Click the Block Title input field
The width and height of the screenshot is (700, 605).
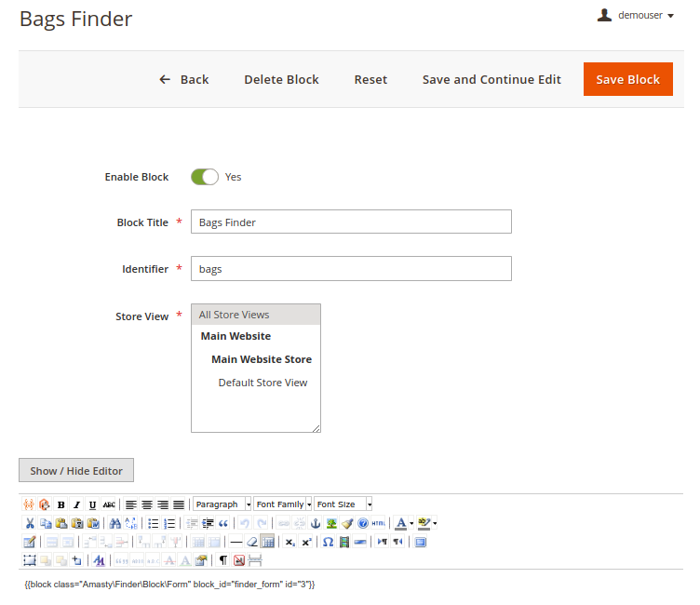(x=351, y=222)
